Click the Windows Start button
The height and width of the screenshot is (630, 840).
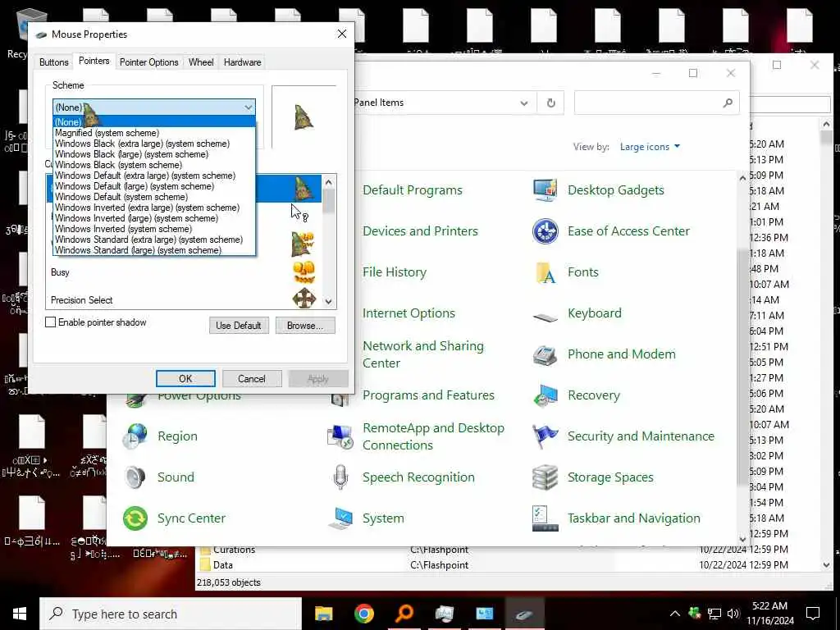click(x=20, y=614)
